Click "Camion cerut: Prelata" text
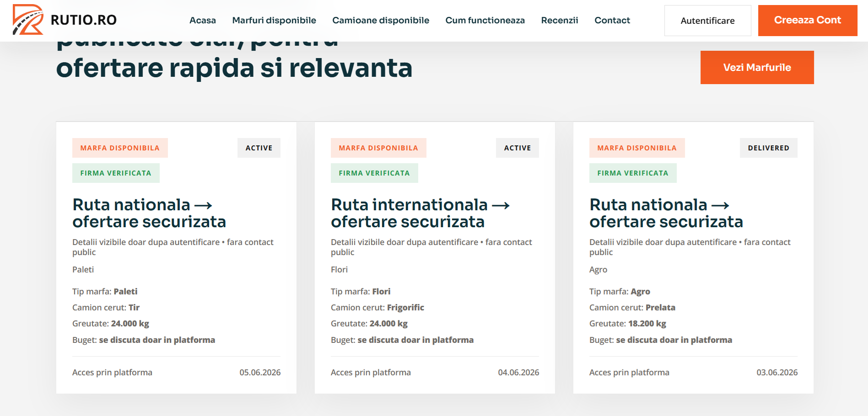Screen dimensions: 868x416 point(632,307)
